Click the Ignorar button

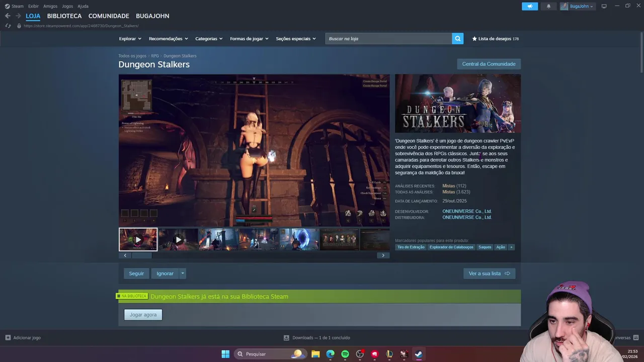165,274
